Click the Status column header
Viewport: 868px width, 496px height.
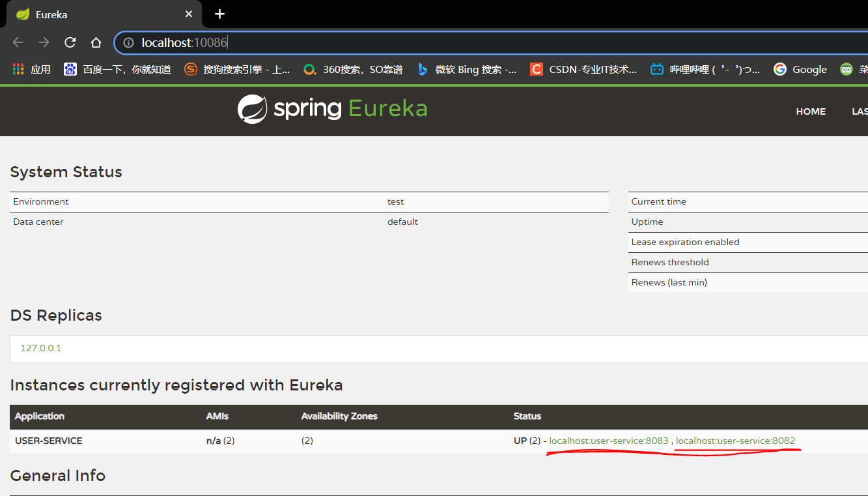coord(527,416)
